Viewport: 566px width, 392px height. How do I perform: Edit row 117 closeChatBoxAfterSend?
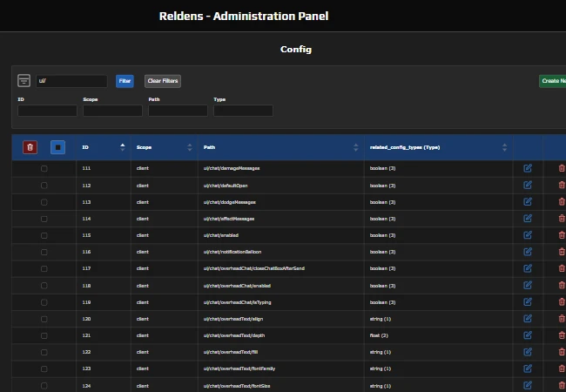[x=528, y=268]
